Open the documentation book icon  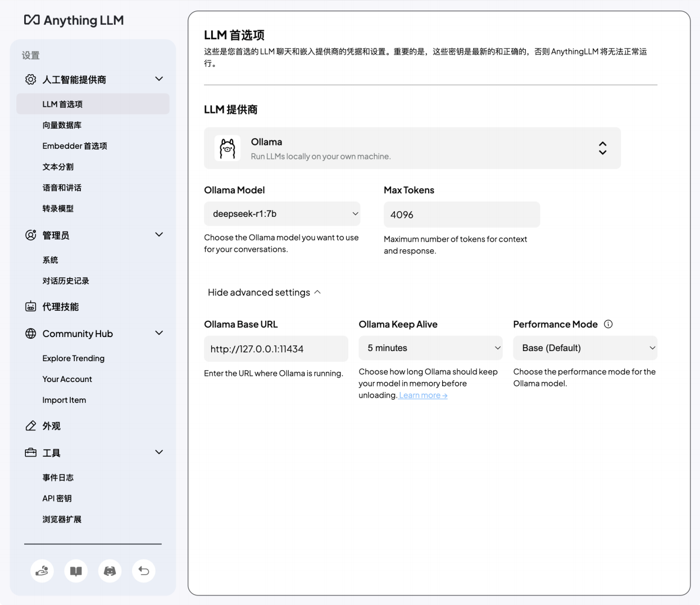[76, 571]
